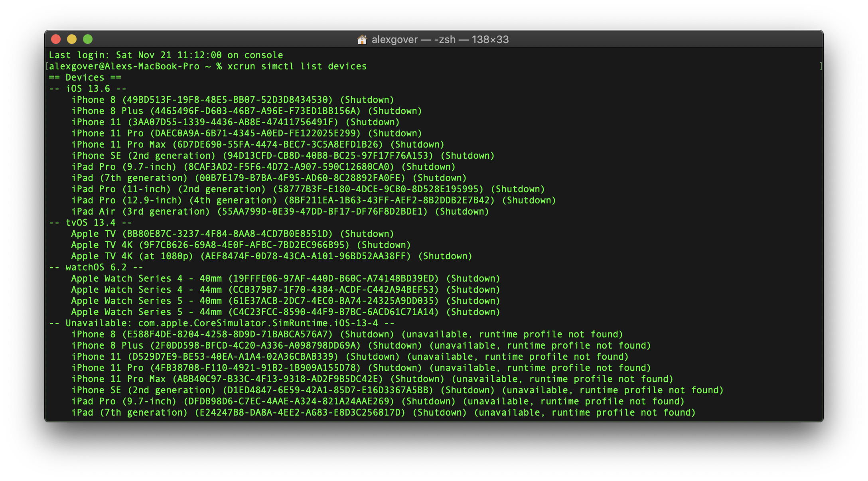868x481 pixels.
Task: Click the unavailable iPhone SE D1ED4847-6E59 line
Action: (397, 390)
